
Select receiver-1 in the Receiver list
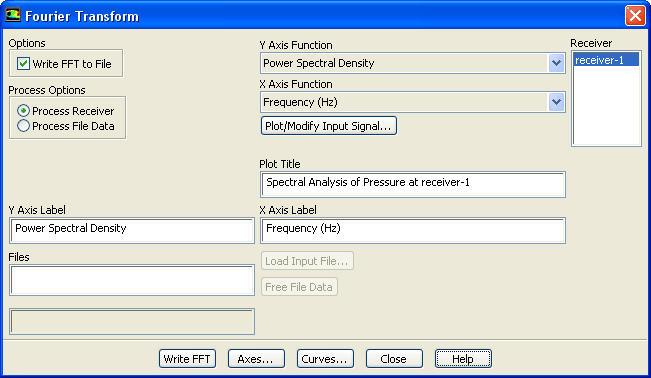click(x=606, y=60)
